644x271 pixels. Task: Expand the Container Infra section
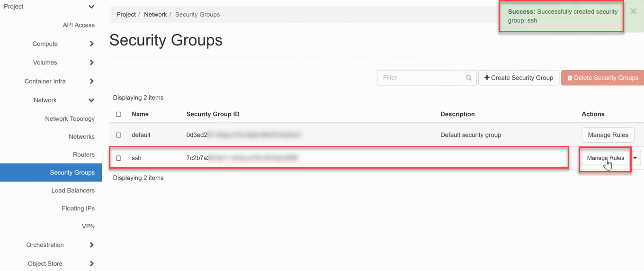pyautogui.click(x=91, y=81)
